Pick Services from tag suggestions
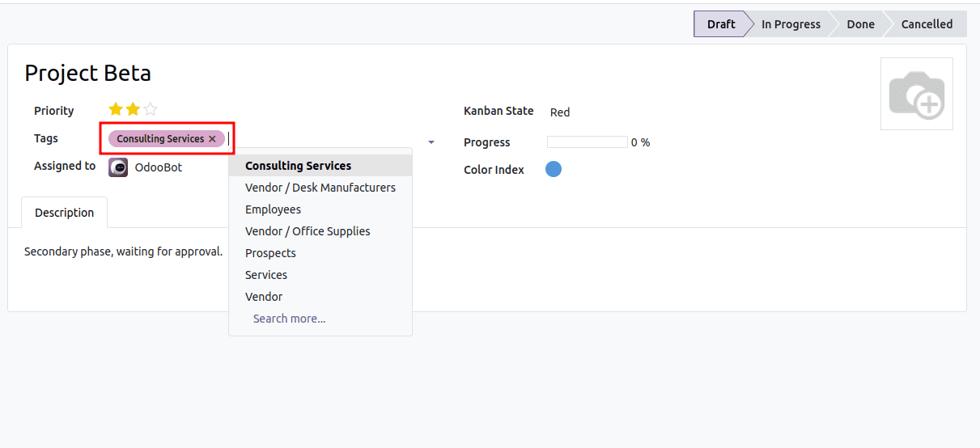Viewport: 980px width, 448px height. [x=320, y=275]
